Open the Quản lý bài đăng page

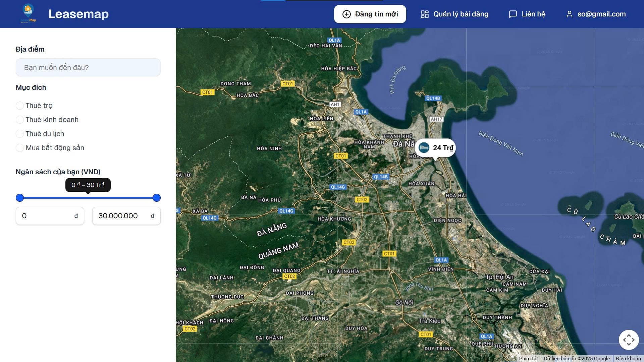[461, 14]
